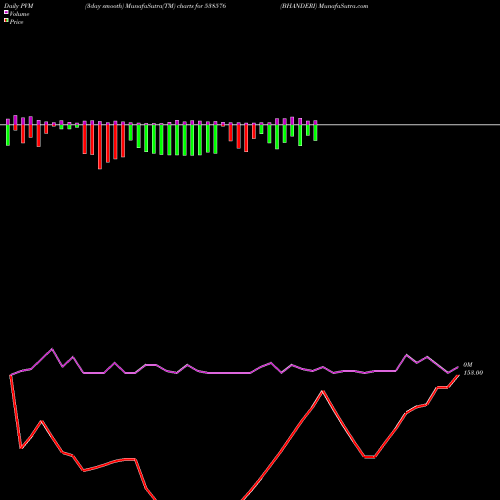The height and width of the screenshot is (500, 500).
Task: Click the 'Volume' legend label
Action: (19, 14)
